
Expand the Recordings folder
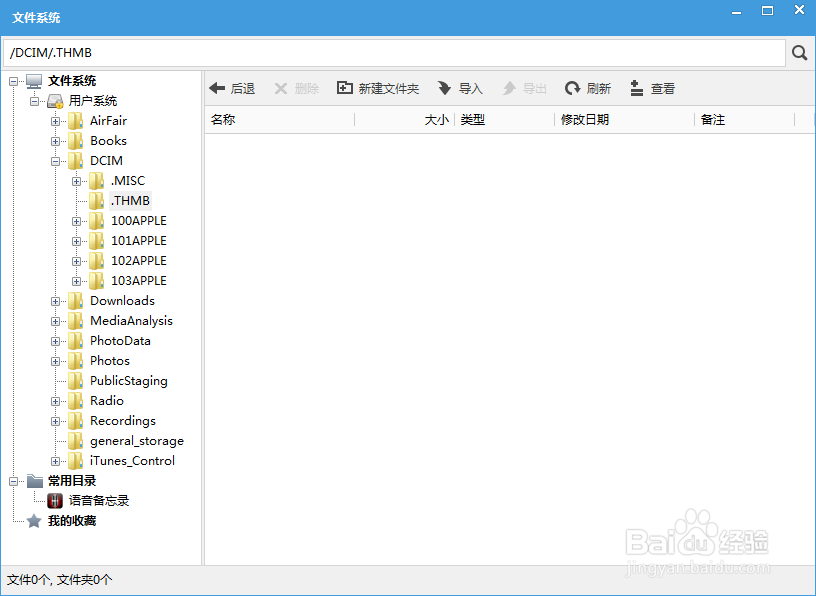pyautogui.click(x=55, y=421)
